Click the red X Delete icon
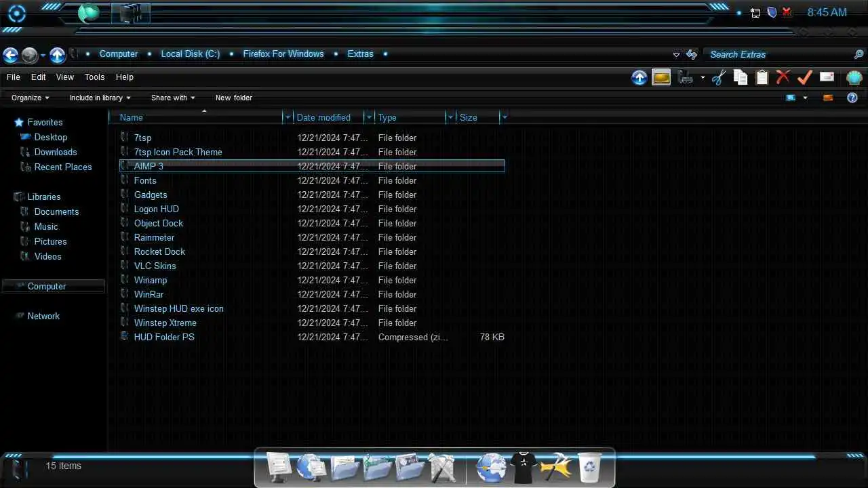 coord(783,77)
